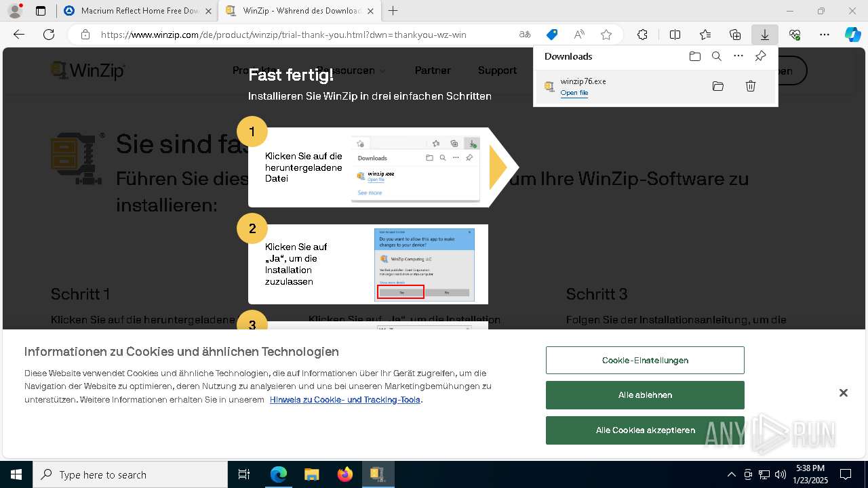
Task: Open the downloads folder from panel header
Action: (x=694, y=56)
